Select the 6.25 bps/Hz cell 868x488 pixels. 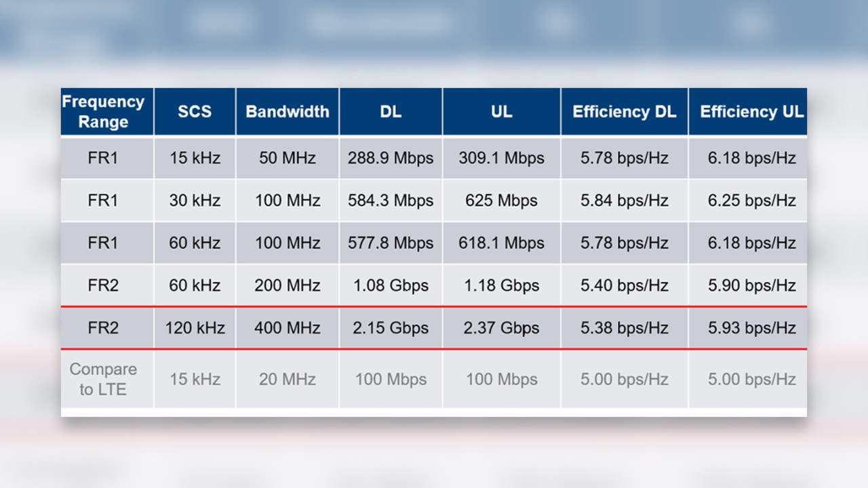(751, 201)
